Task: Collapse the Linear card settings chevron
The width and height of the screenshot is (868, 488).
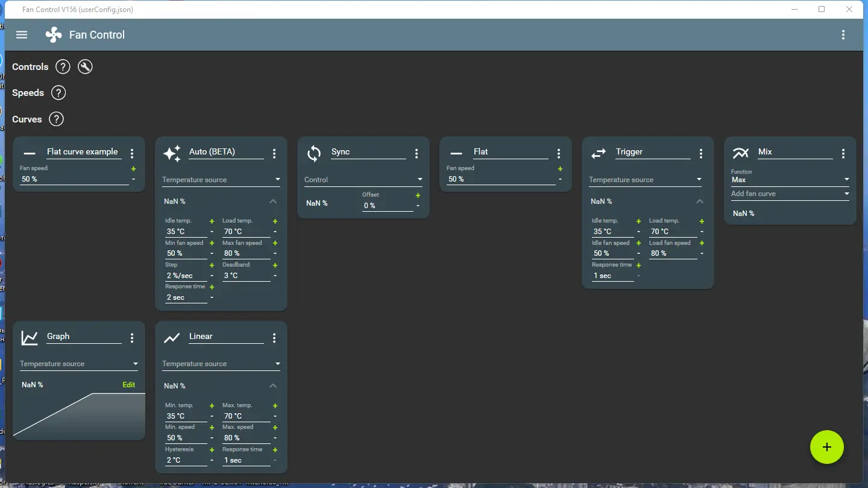Action: point(273,386)
